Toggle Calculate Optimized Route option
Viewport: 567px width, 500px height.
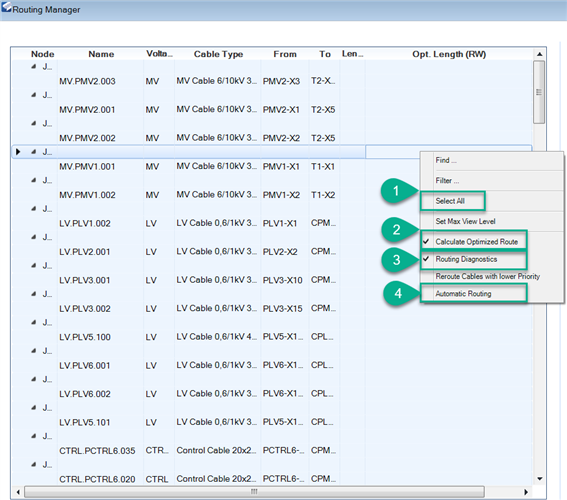[x=476, y=242]
